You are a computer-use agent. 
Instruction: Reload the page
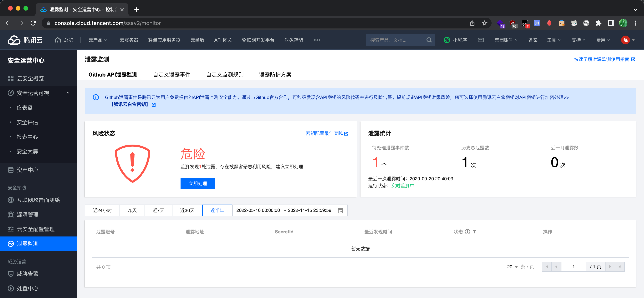[x=33, y=23]
